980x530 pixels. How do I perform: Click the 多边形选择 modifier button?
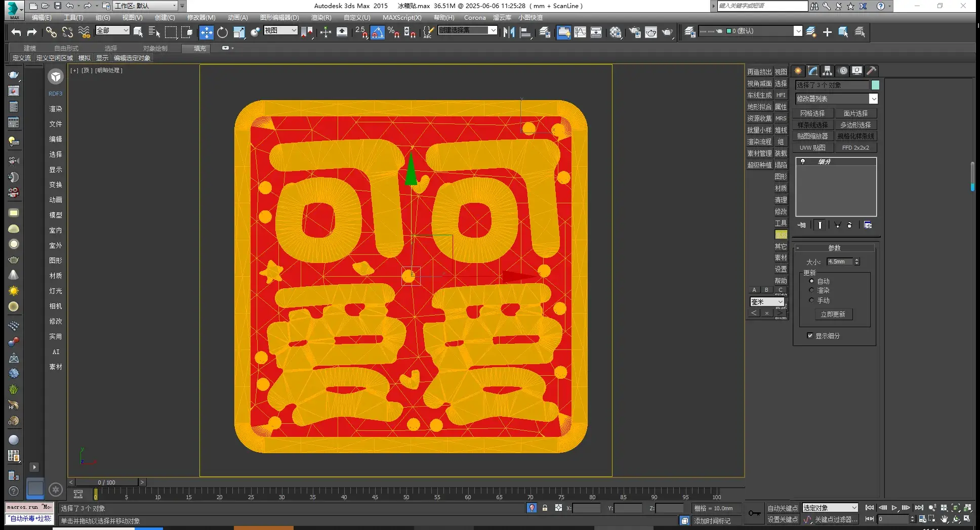[855, 124]
